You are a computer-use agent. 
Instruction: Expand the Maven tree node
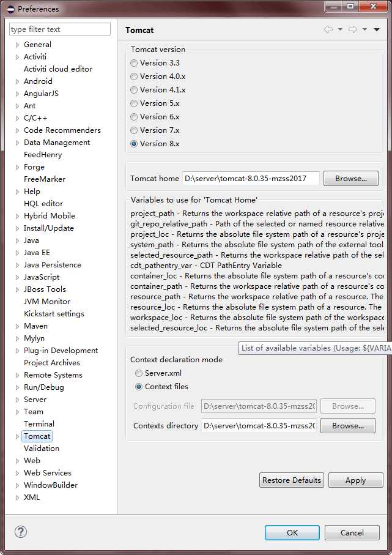point(17,326)
